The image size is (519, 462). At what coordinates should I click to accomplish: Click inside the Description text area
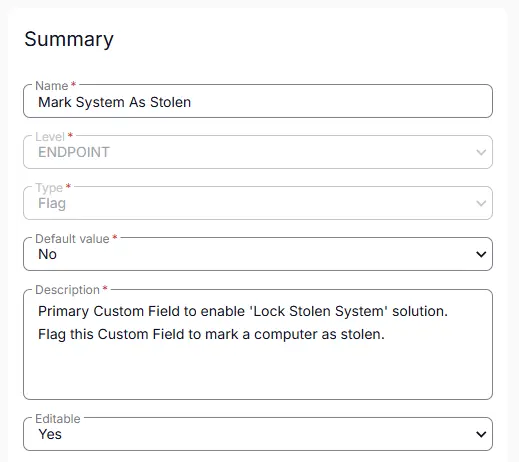[258, 344]
